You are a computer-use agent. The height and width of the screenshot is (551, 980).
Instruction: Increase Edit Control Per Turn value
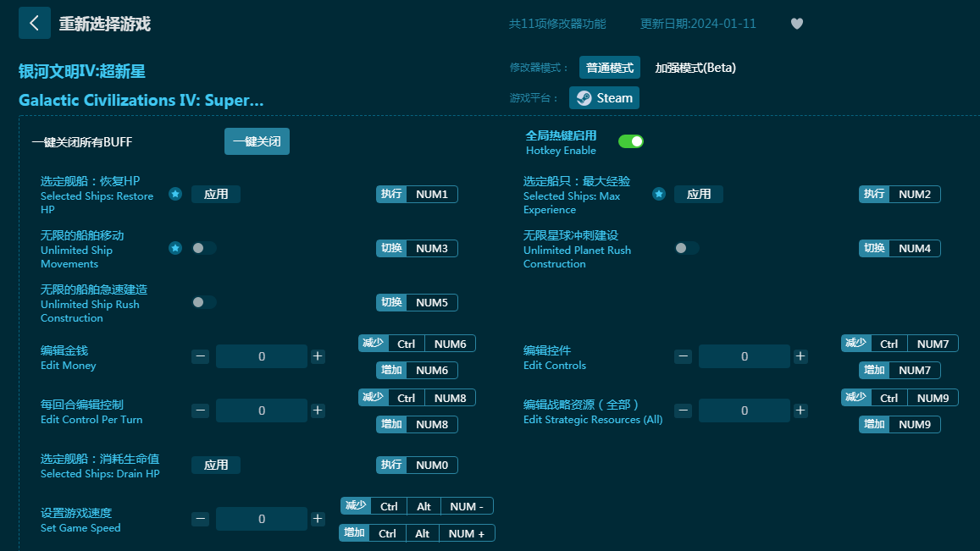pyautogui.click(x=318, y=410)
